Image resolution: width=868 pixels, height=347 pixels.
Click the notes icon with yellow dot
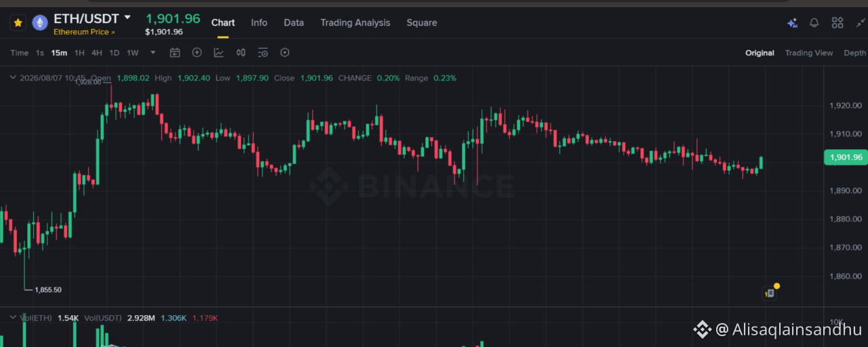[x=770, y=293]
